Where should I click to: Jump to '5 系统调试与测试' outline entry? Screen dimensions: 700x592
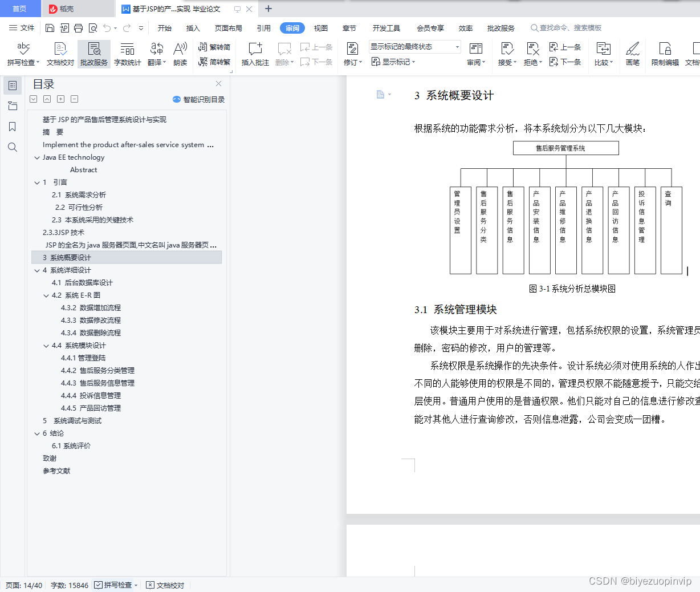72,421
